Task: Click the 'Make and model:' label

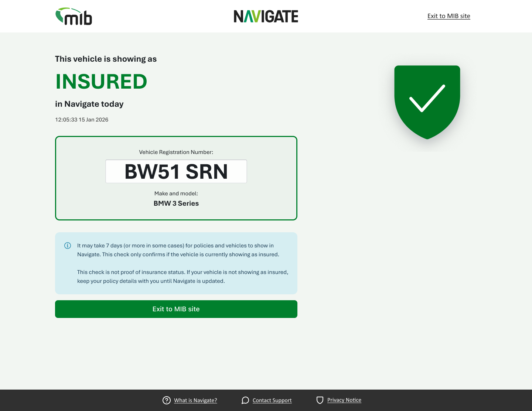Action: pos(176,193)
